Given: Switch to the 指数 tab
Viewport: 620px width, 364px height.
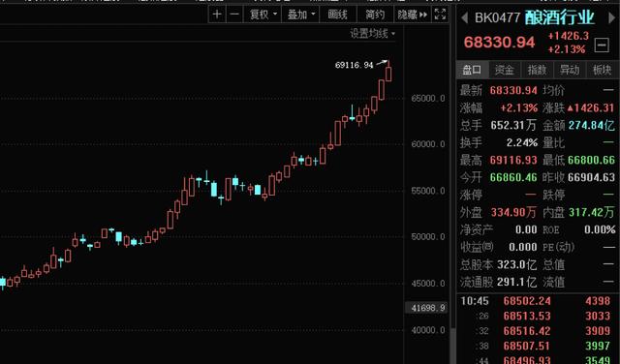Looking at the screenshot, I should pyautogui.click(x=537, y=70).
